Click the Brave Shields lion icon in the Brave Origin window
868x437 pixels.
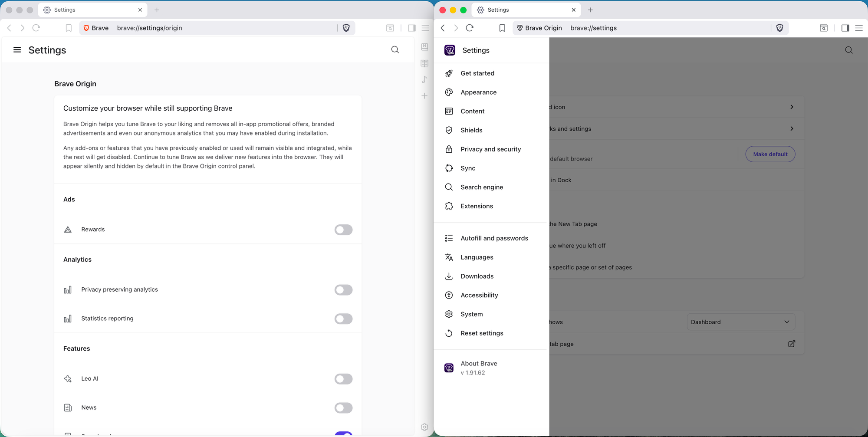780,28
